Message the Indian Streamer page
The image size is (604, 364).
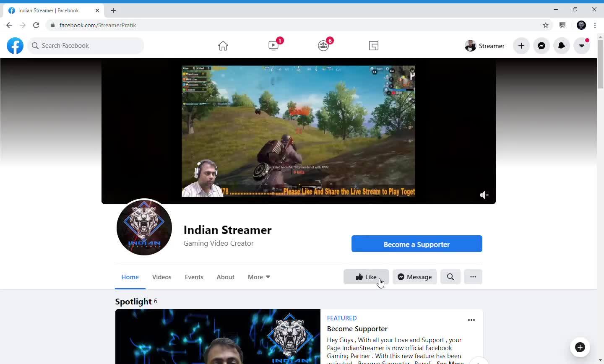click(x=414, y=277)
